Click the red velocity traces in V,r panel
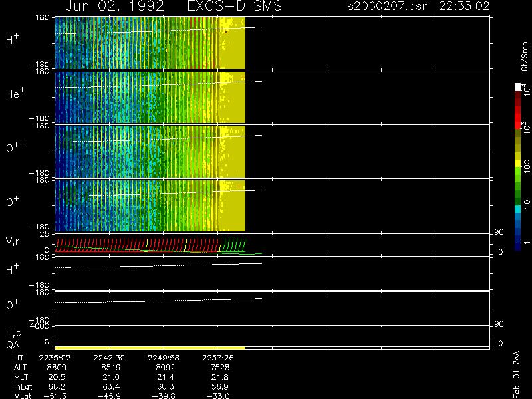This screenshot has height=399, width=532. coord(136,245)
